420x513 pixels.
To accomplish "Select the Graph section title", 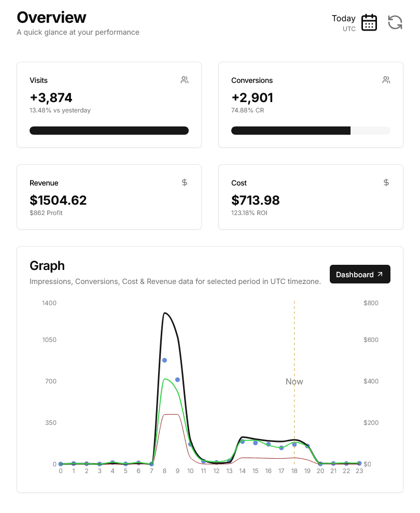I will tap(47, 265).
